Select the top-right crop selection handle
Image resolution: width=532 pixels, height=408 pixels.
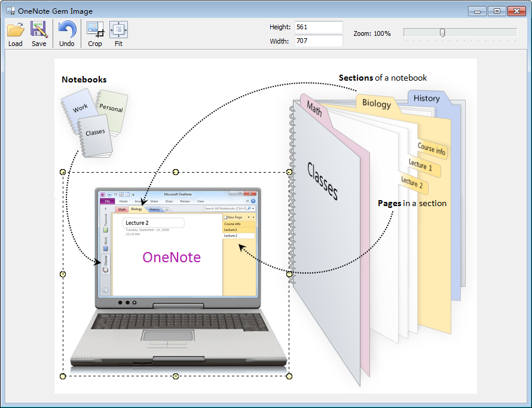(x=289, y=172)
